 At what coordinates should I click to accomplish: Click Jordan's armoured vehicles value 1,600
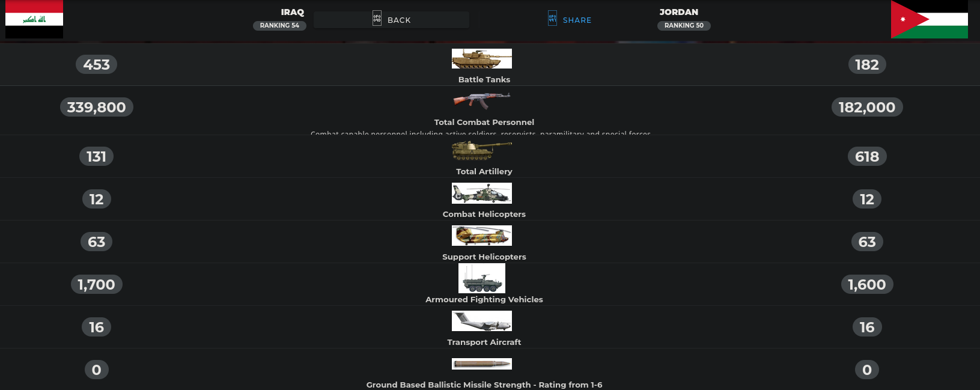[867, 284]
